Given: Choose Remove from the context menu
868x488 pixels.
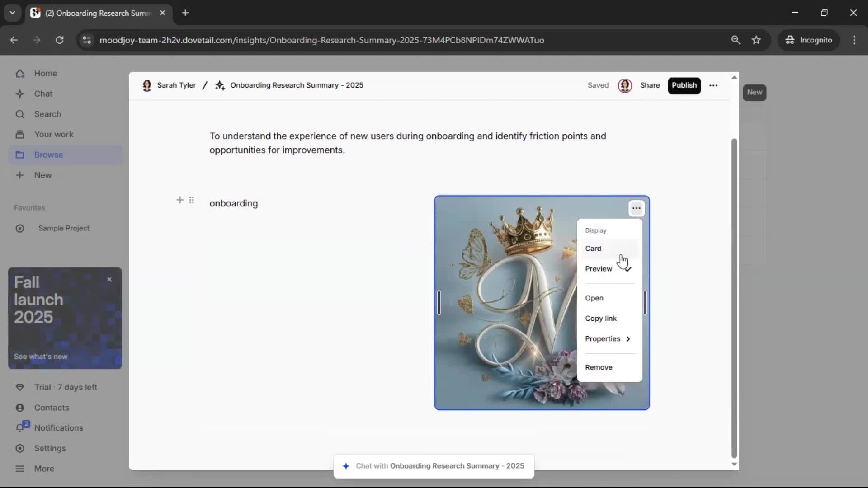Looking at the screenshot, I should [599, 367].
